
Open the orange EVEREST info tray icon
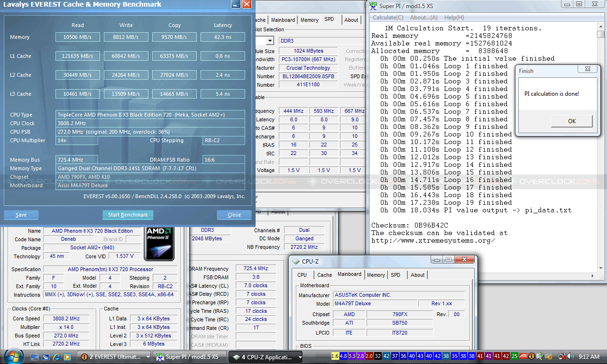click(532, 356)
